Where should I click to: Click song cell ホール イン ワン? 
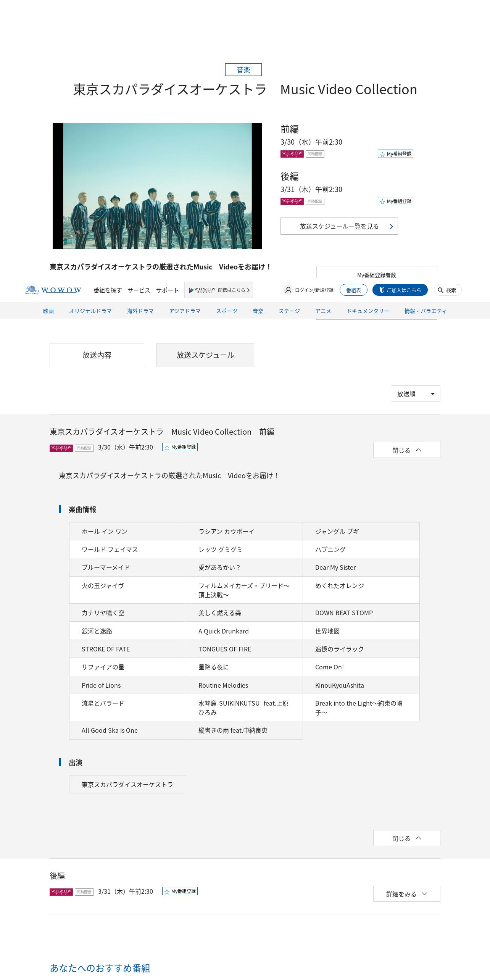(x=127, y=531)
